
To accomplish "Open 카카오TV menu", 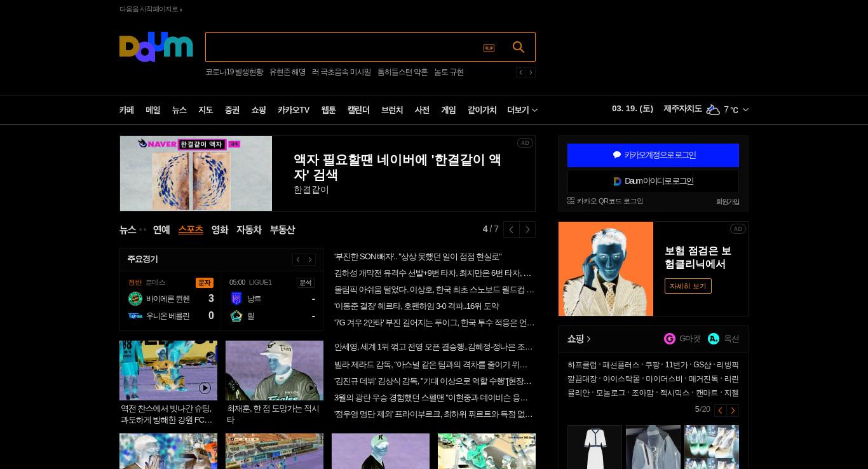I will point(294,110).
